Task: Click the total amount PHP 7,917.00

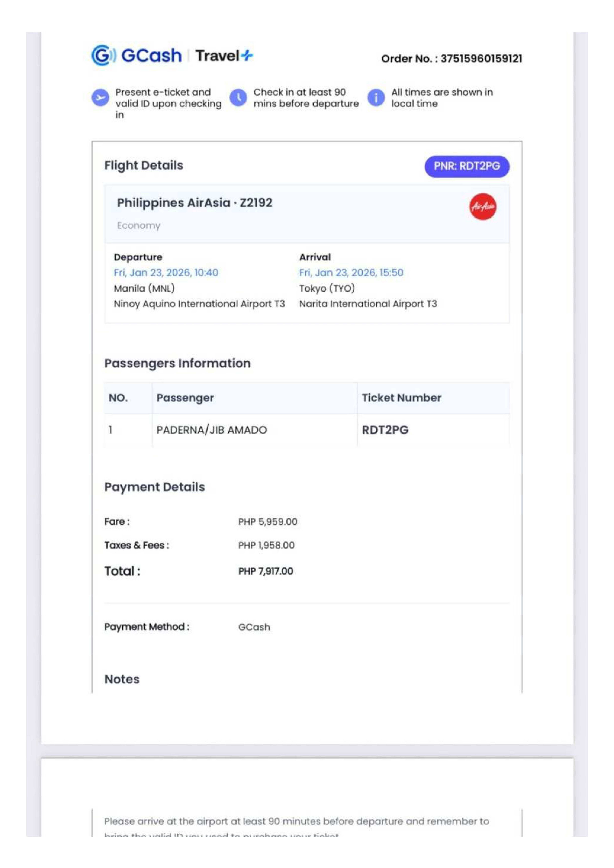Action: point(266,571)
